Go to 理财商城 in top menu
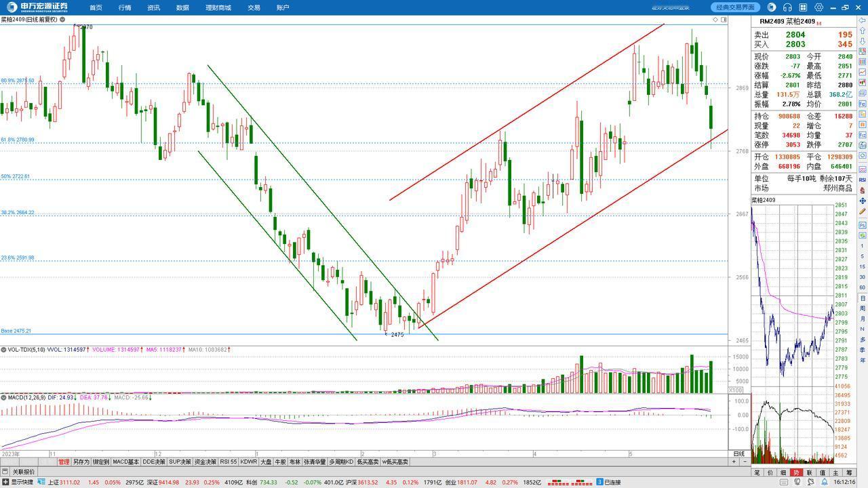This screenshot has width=868, height=488. point(218,7)
